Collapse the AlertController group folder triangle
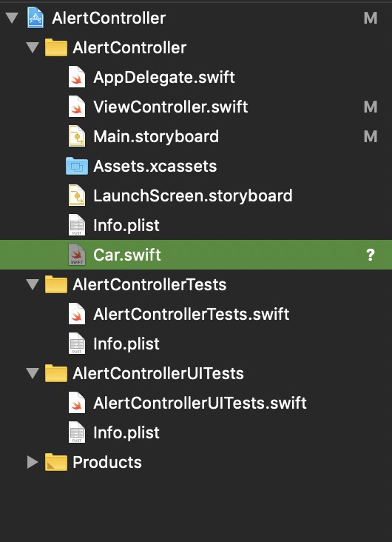 (33, 47)
